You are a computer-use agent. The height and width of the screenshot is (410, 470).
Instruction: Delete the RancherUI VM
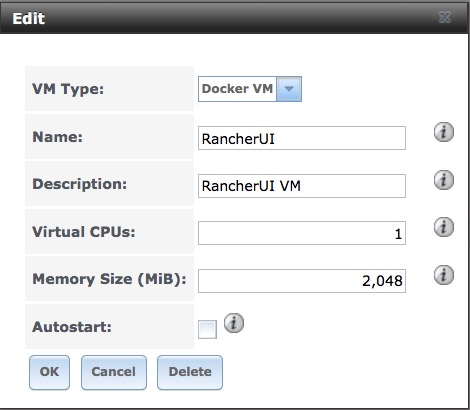190,372
